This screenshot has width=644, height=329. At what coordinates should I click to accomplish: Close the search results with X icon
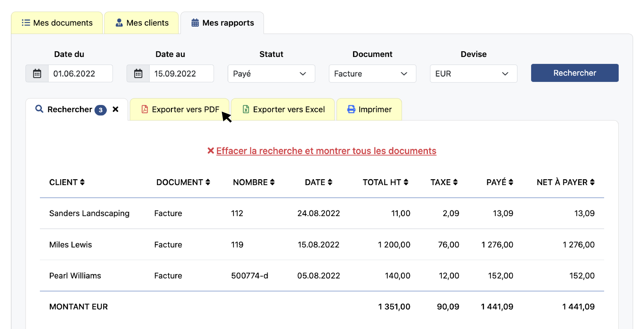pos(115,109)
